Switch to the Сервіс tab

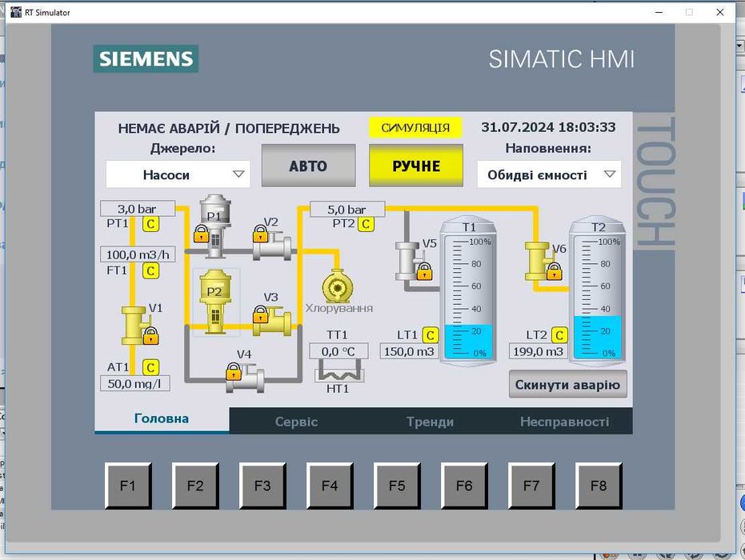296,422
